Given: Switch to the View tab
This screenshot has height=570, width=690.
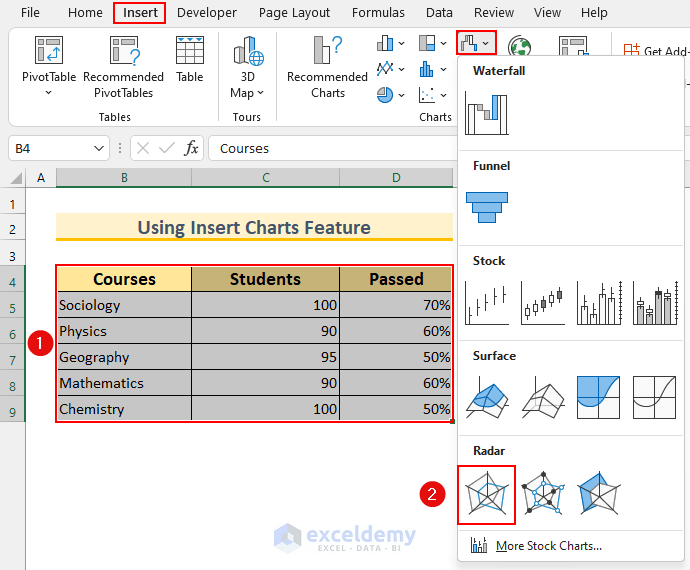Looking at the screenshot, I should (547, 13).
